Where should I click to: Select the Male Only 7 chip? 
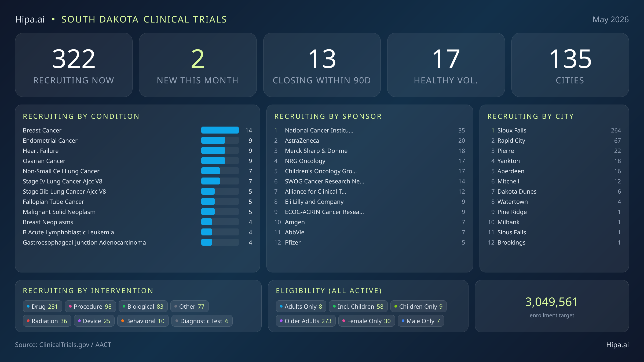coord(421,321)
